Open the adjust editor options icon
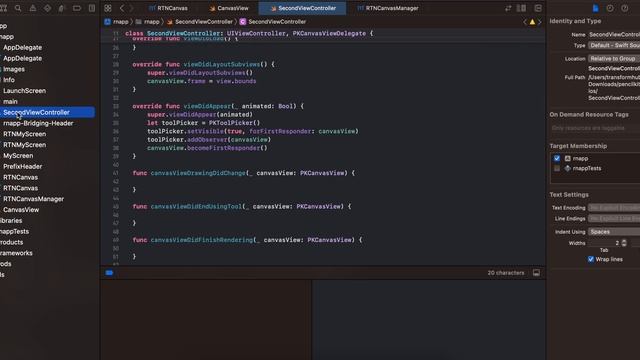This screenshot has width=640, height=360. pos(522,8)
